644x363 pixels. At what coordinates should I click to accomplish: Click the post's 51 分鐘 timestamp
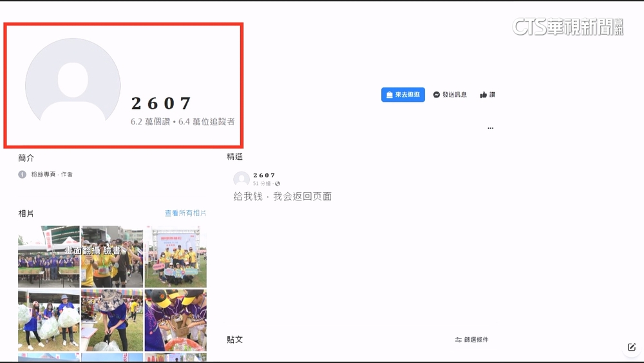pos(261,183)
